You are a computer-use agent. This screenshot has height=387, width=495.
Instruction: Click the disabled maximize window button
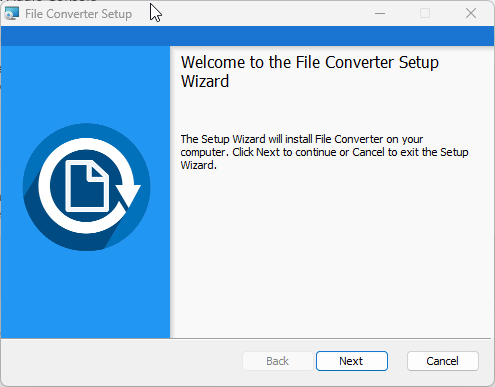point(425,13)
